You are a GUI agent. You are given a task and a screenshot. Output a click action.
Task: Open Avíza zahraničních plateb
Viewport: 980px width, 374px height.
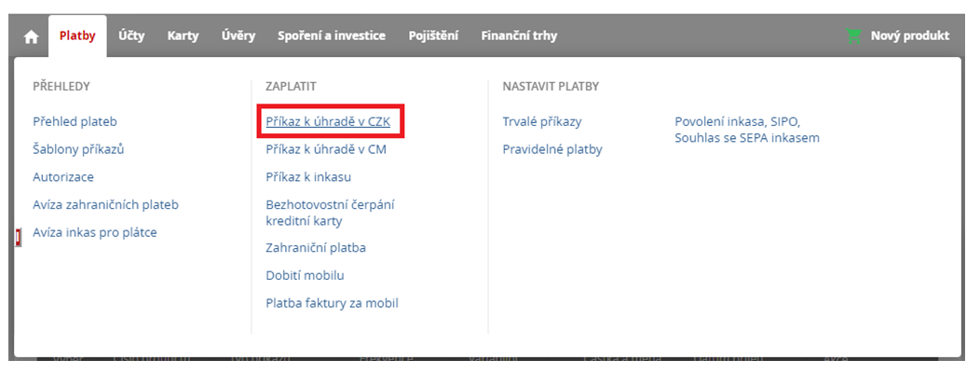(105, 204)
